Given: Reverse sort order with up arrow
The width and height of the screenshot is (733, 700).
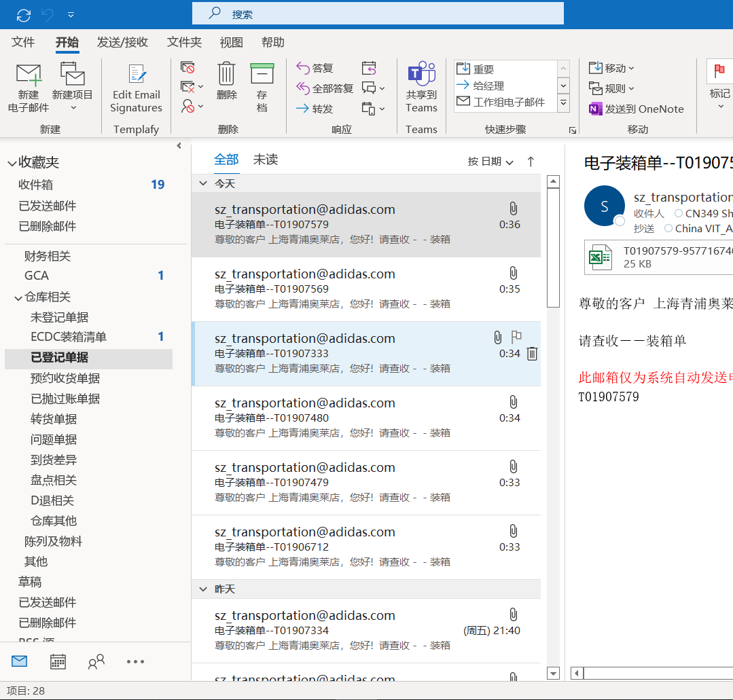Looking at the screenshot, I should [x=531, y=162].
